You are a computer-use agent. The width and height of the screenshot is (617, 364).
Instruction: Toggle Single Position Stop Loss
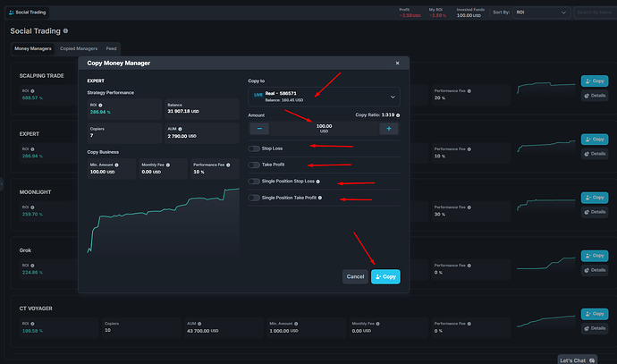click(x=254, y=182)
